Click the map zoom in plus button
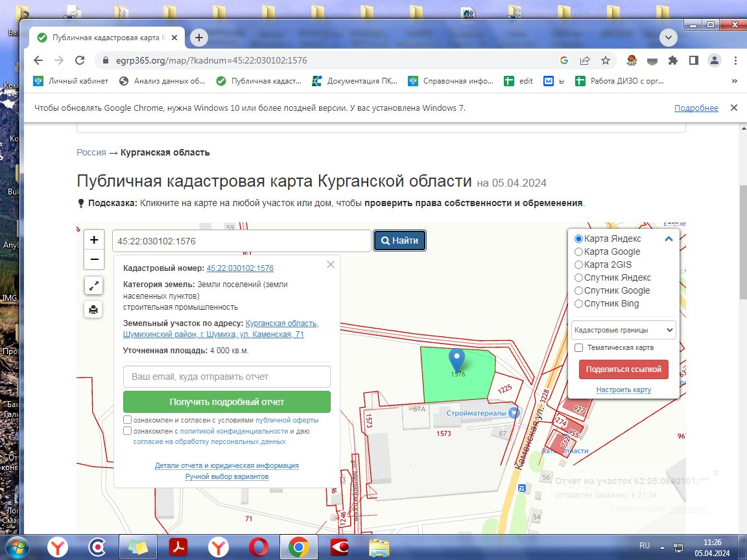Image resolution: width=747 pixels, height=560 pixels. tap(94, 240)
